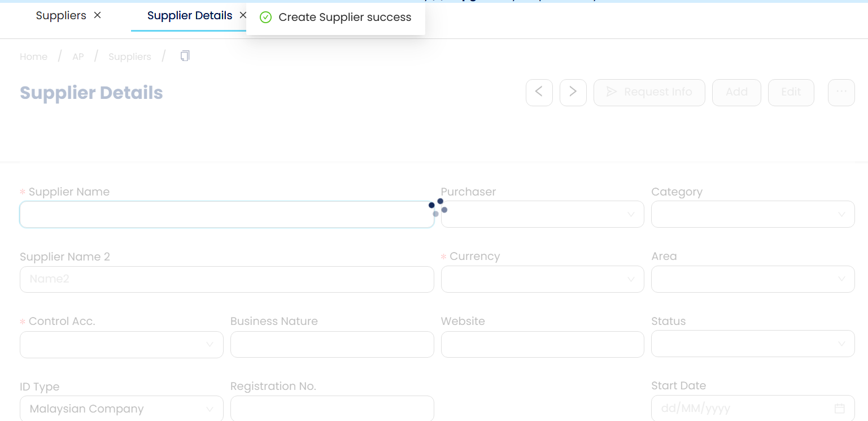Focus the Supplier Name input field

(x=226, y=215)
